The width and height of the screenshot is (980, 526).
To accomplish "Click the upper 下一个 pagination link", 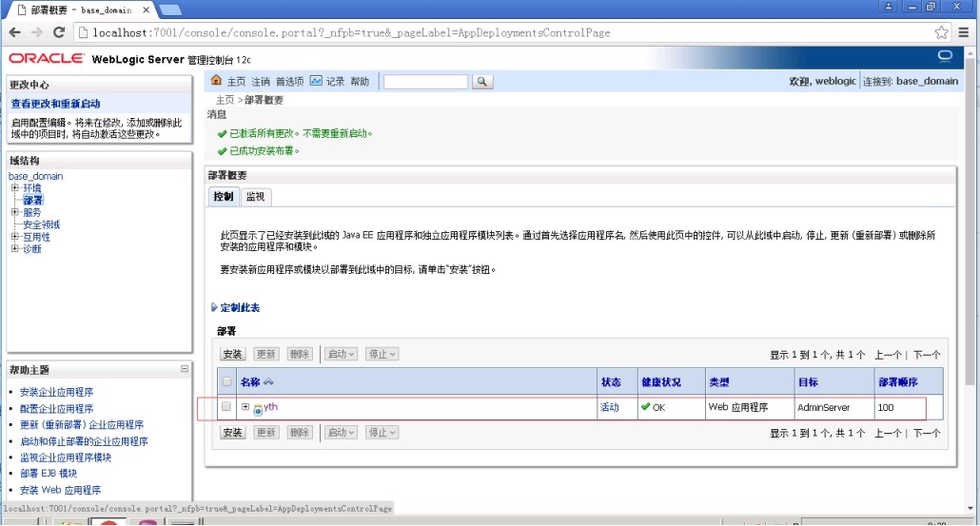I will coord(927,355).
